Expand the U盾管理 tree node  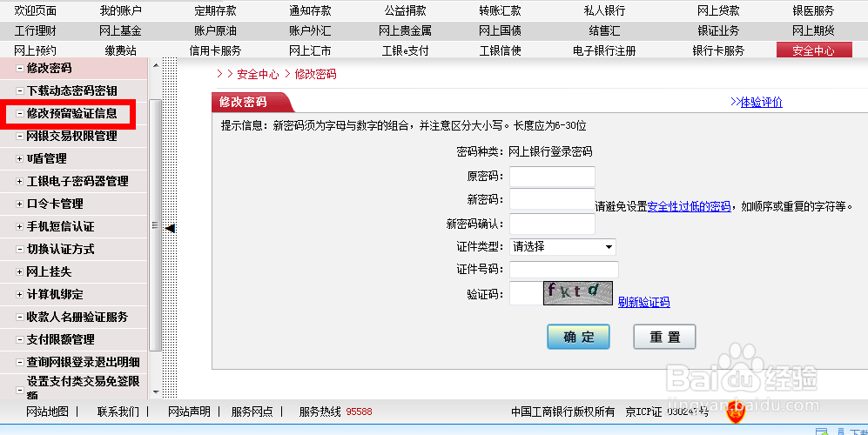[x=19, y=159]
